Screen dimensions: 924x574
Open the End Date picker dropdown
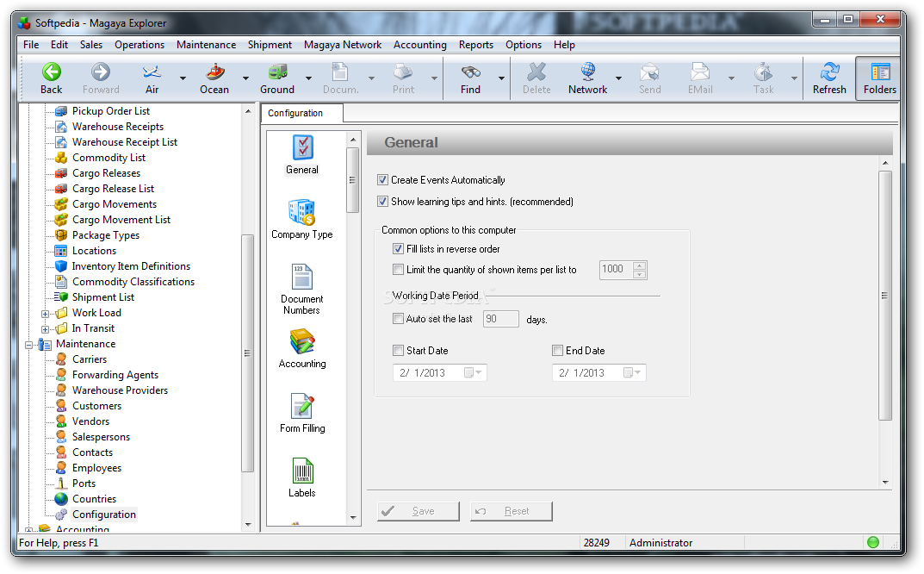tap(634, 373)
